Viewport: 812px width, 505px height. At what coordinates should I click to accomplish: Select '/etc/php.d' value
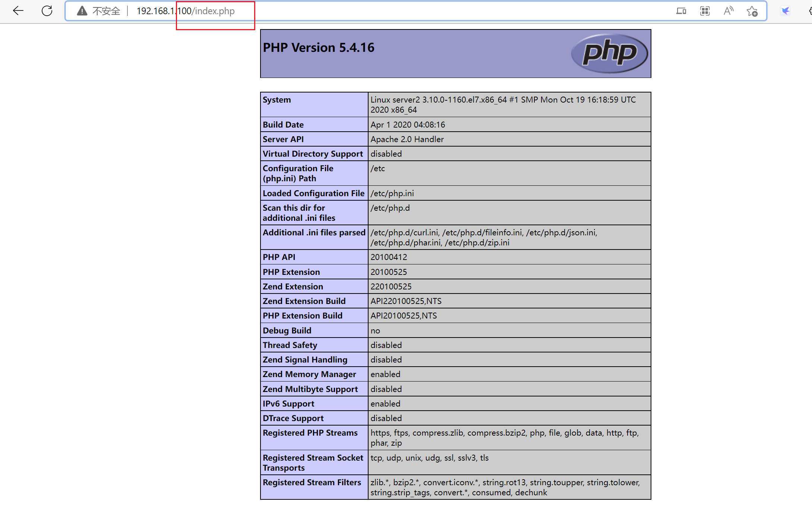click(390, 208)
